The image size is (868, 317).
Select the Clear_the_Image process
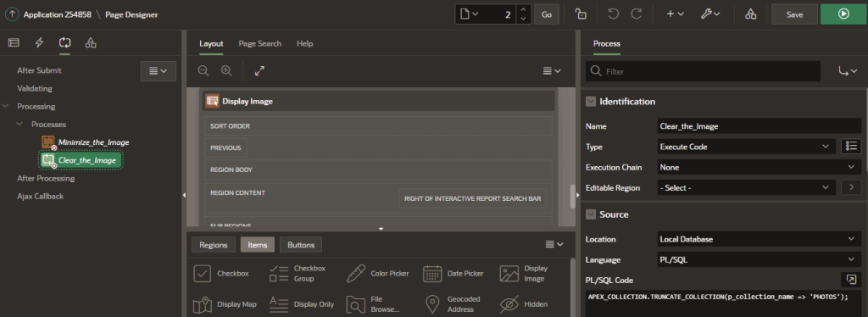(x=81, y=160)
